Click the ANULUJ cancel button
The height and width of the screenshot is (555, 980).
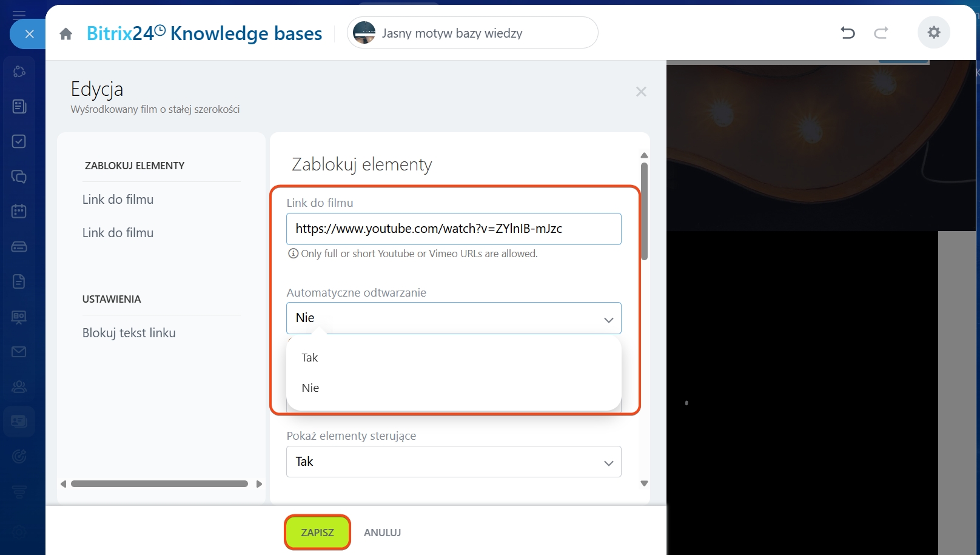pos(383,533)
